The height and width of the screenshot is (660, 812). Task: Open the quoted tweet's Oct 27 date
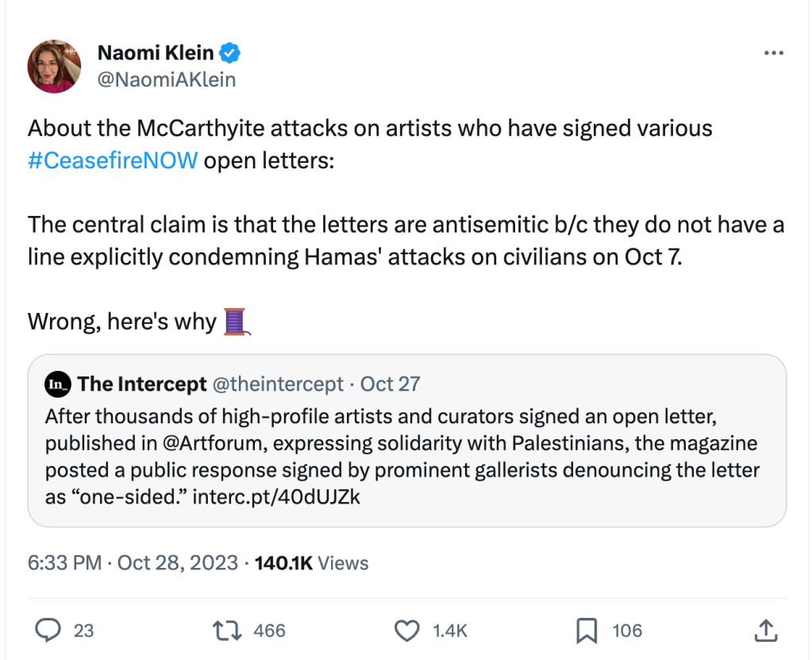[390, 384]
